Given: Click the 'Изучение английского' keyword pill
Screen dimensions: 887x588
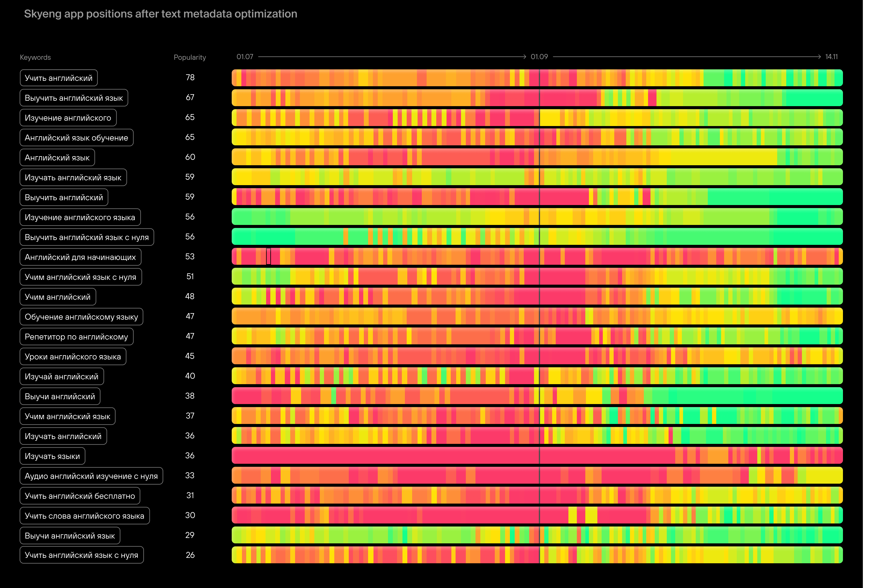Looking at the screenshot, I should 68,118.
